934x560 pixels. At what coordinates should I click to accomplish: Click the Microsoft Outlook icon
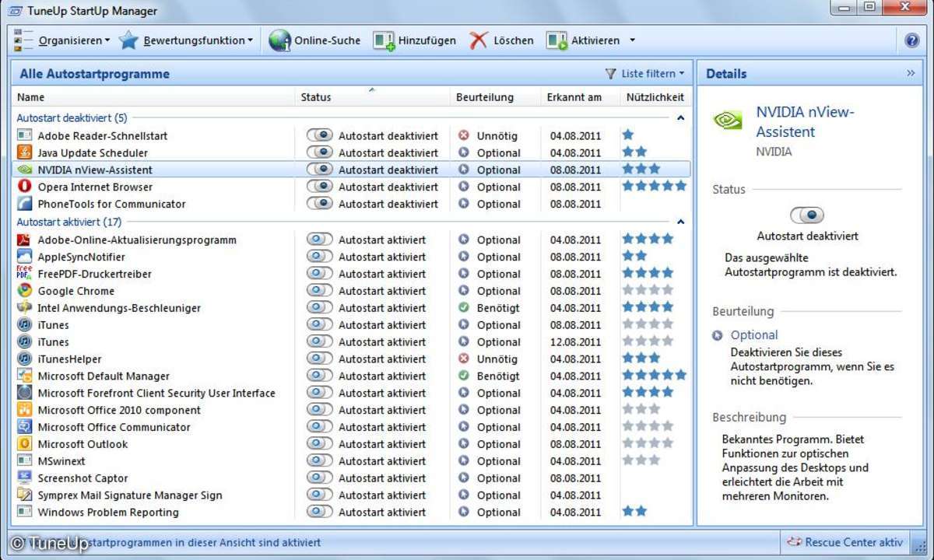tap(24, 444)
